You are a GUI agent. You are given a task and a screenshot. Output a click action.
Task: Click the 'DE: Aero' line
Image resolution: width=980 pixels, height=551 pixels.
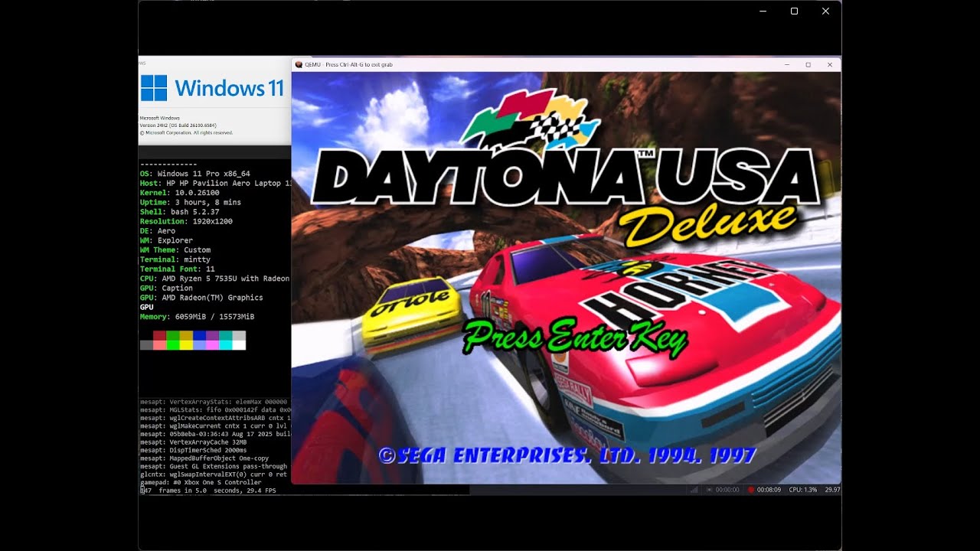click(x=158, y=231)
